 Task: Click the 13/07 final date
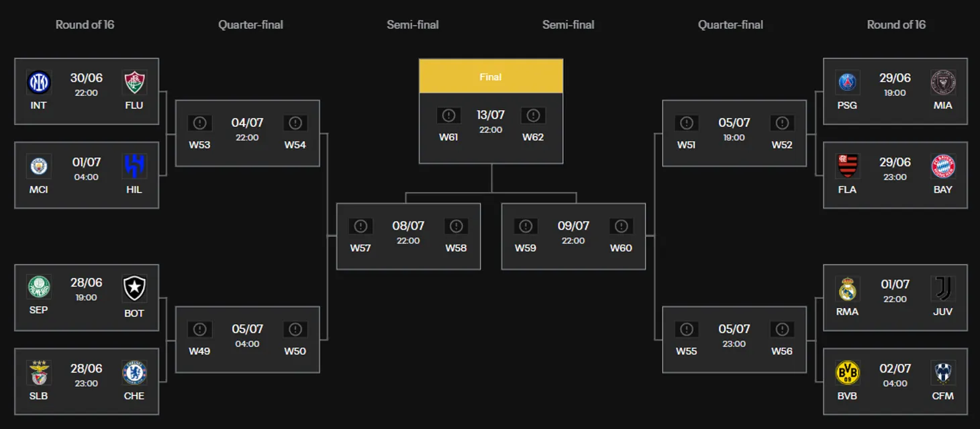[491, 115]
